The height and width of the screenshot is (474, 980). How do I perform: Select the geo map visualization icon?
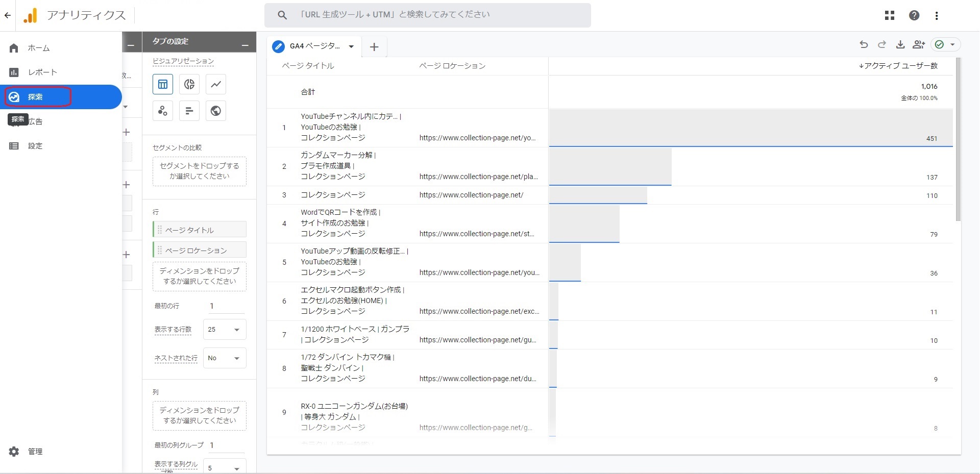pos(216,111)
